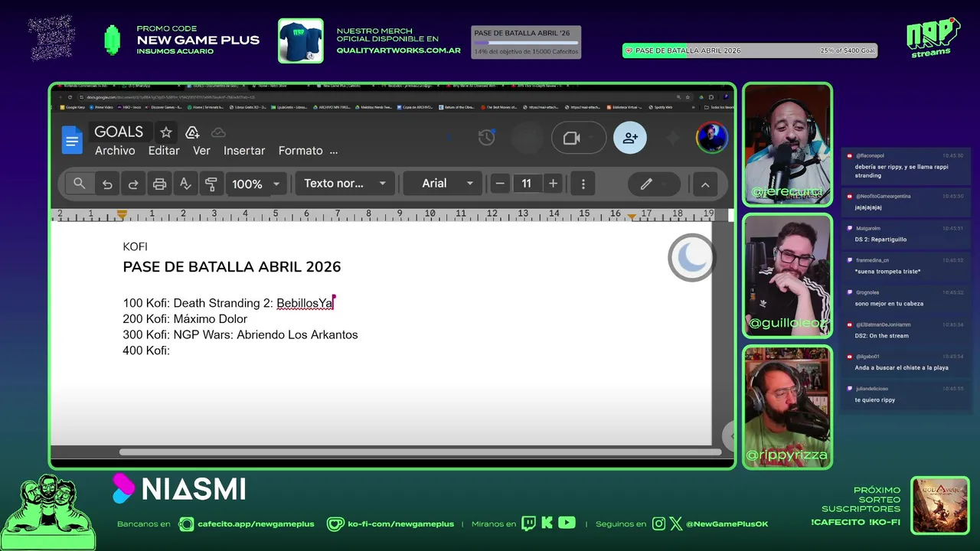This screenshot has height=551, width=980.
Task: Open the side panel arrow at the document edge
Action: coord(731,436)
